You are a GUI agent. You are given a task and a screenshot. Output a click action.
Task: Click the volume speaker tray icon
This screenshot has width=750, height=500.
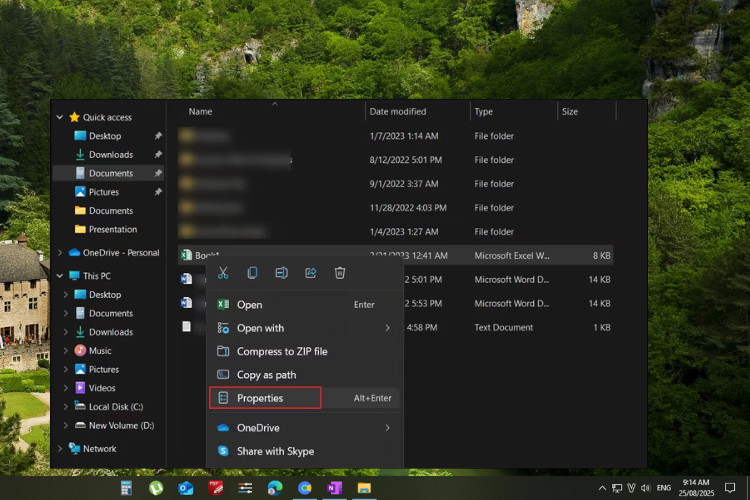[x=646, y=488]
